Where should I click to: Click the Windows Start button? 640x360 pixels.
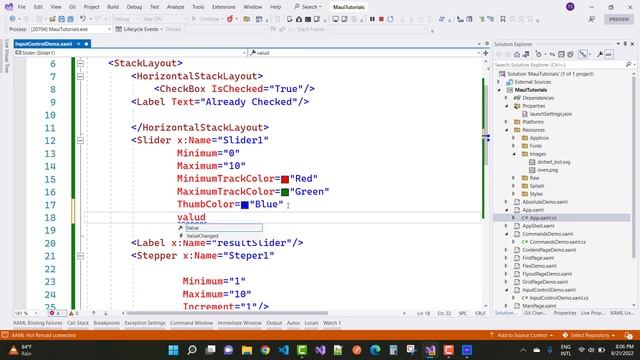pyautogui.click(x=173, y=350)
